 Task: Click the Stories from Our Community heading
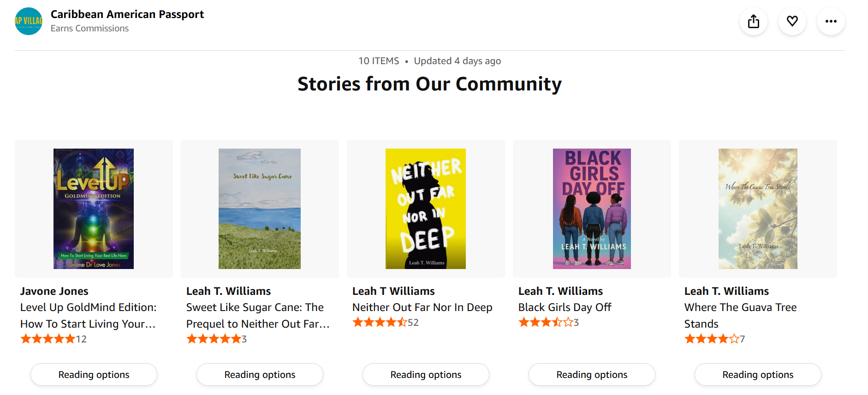click(429, 84)
